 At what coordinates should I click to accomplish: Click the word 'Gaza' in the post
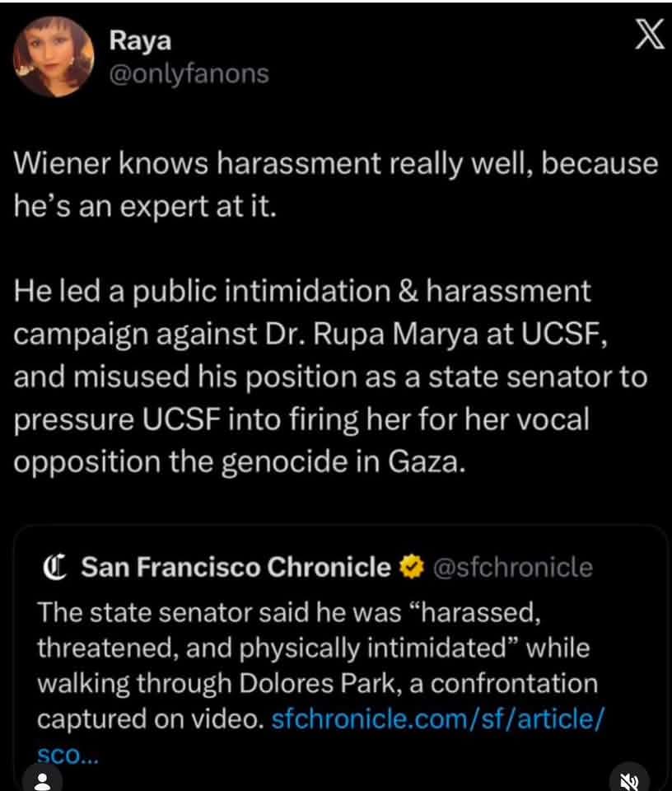[x=424, y=461]
